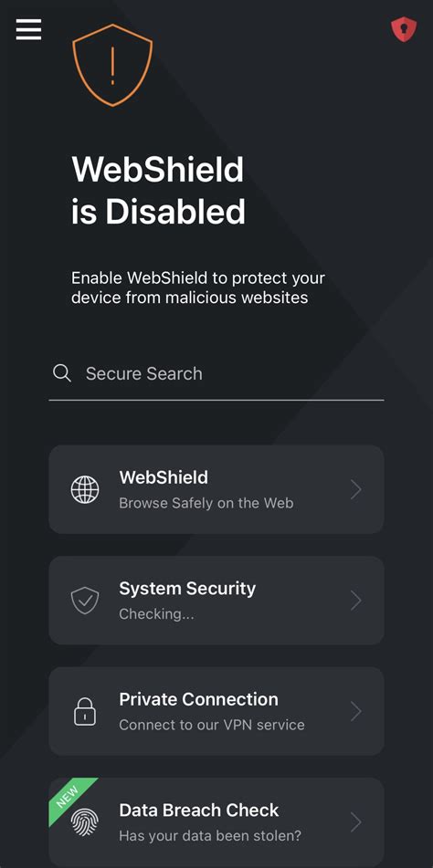Open Data Breach Check card title
The image size is (433, 868).
[199, 810]
